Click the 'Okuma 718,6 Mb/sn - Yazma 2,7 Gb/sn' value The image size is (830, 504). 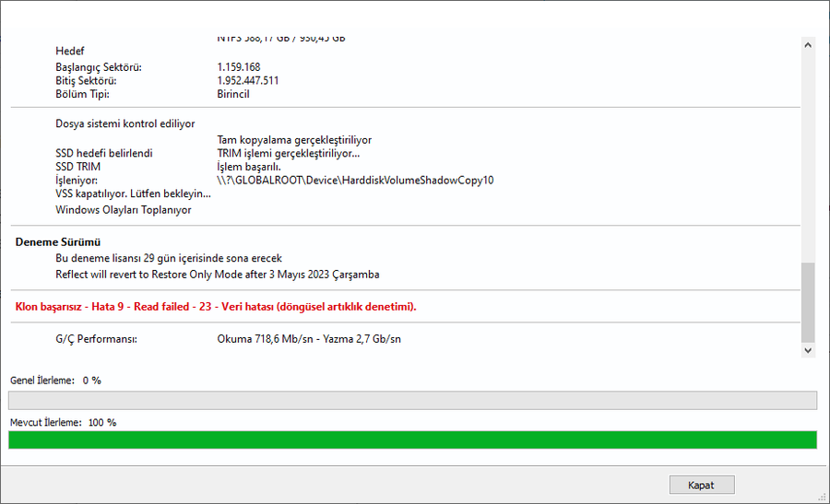pos(309,339)
